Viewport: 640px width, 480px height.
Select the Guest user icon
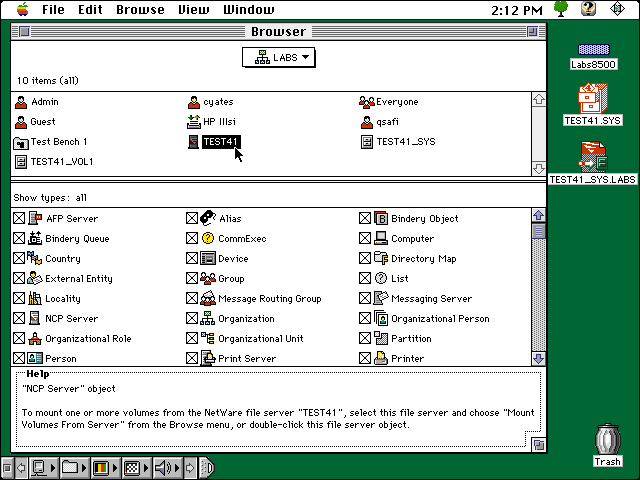[21, 122]
